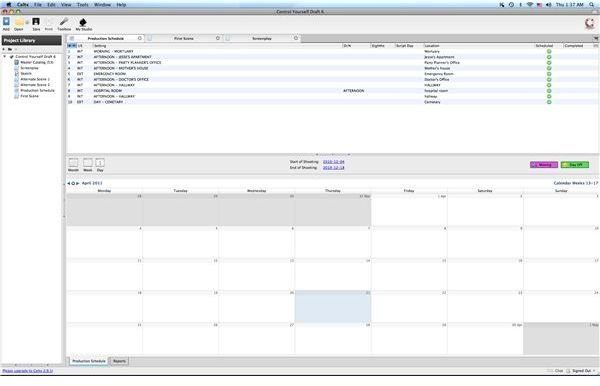Switch calendar to Week view
The width and height of the screenshot is (600, 386).
(x=88, y=164)
